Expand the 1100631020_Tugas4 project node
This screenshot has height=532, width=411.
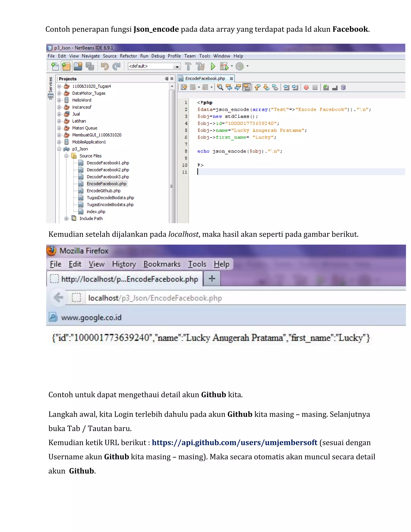(59, 86)
